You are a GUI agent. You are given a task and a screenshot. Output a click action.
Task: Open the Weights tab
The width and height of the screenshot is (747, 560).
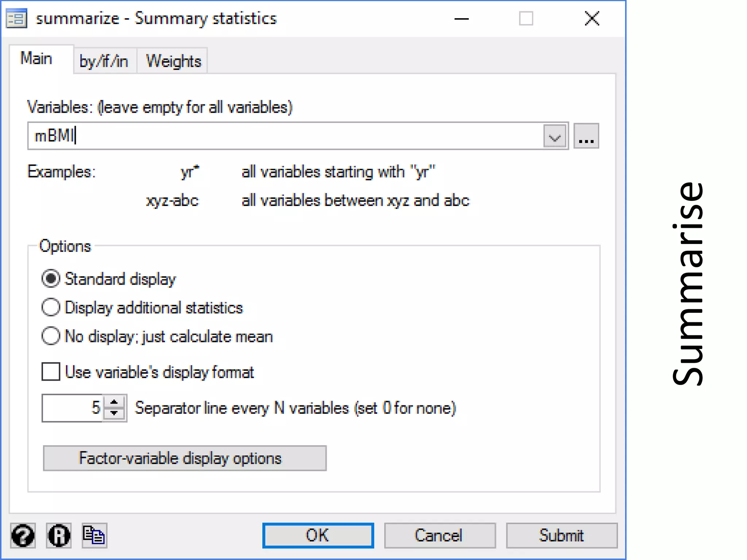(173, 61)
